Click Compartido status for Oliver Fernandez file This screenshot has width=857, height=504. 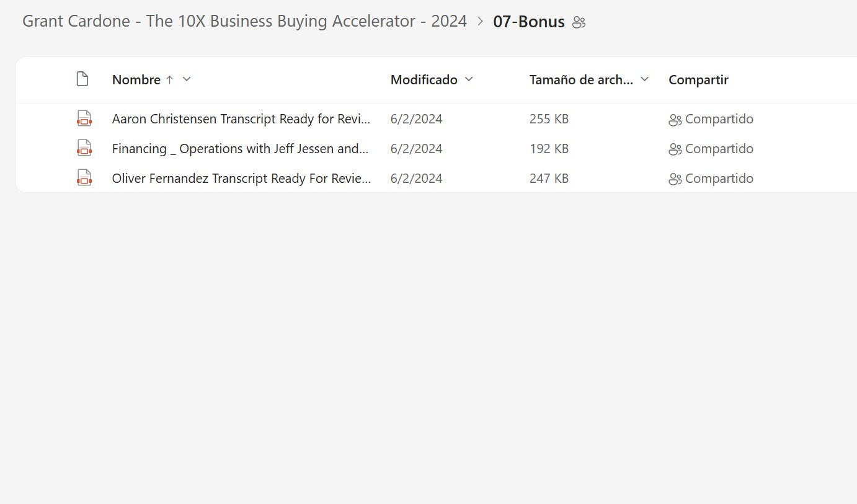coord(719,179)
